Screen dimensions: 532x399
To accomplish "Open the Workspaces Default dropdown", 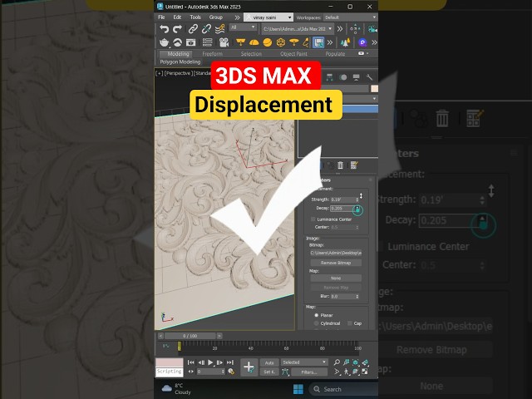I will [x=350, y=17].
